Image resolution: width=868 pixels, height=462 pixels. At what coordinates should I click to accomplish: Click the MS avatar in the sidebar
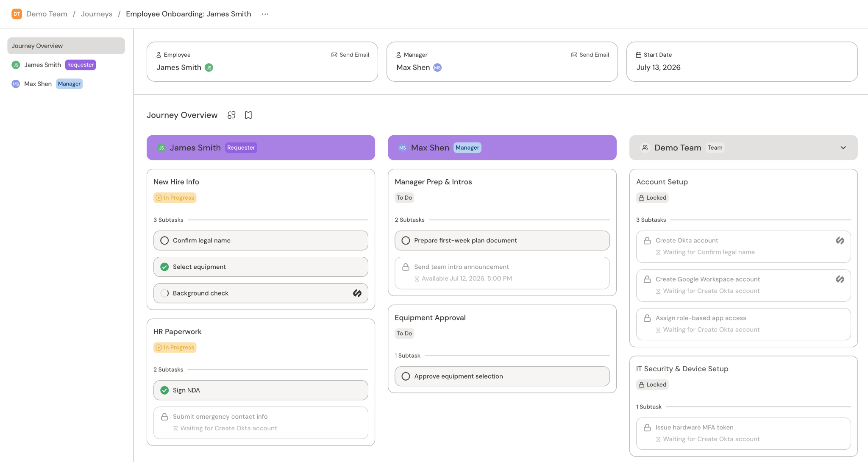16,84
